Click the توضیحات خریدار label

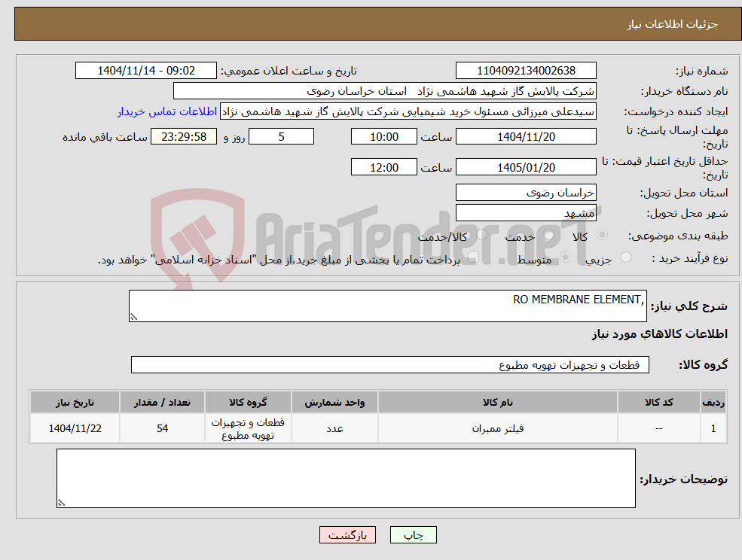click(683, 479)
